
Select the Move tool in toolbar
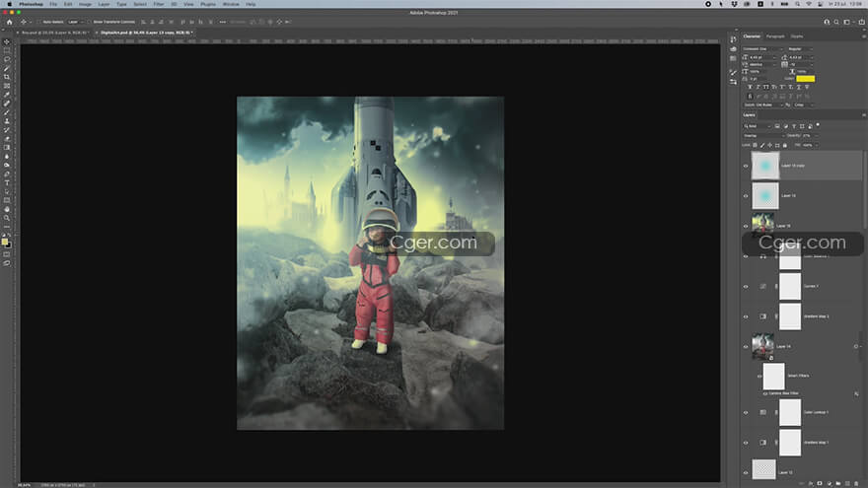(x=7, y=41)
